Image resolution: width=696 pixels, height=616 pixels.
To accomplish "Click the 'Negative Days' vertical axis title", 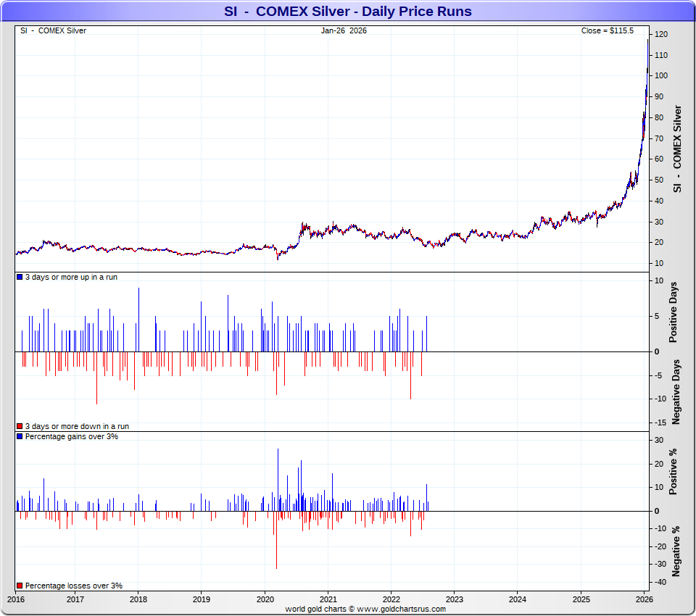I will [676, 391].
